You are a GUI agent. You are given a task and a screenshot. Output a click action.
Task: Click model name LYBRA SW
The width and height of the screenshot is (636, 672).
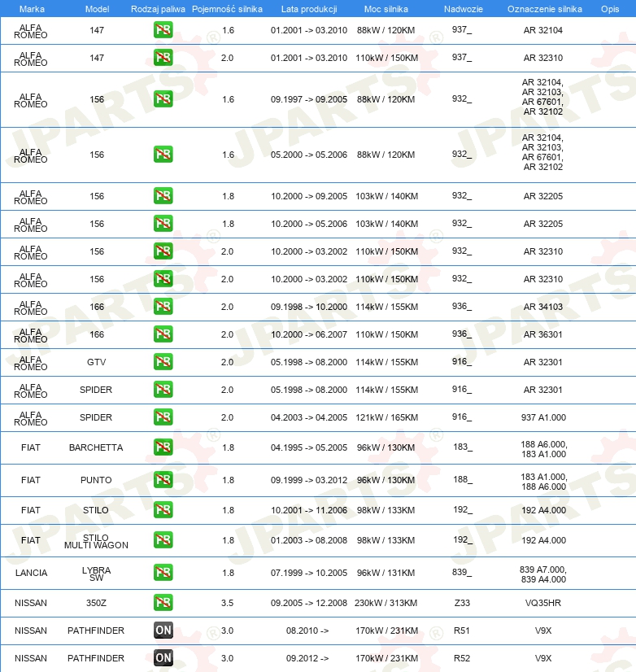pos(97,574)
